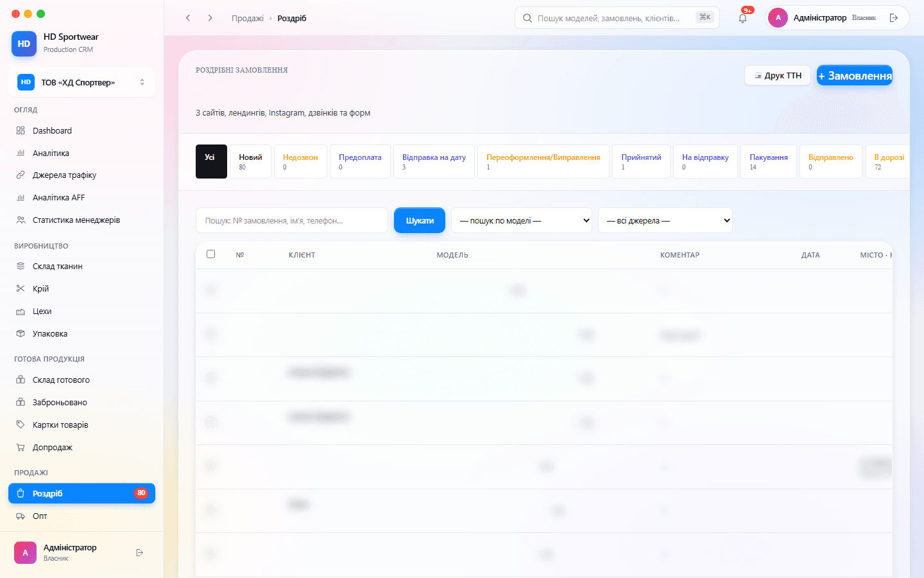Open the Переоформлення/Виправлення tab
This screenshot has width=924, height=578.
pos(543,161)
